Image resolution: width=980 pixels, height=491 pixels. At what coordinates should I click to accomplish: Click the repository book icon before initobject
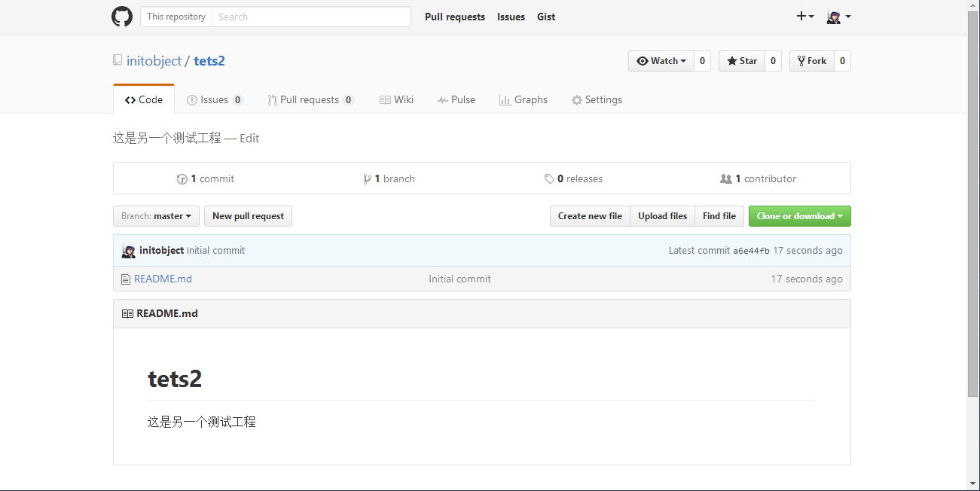118,60
